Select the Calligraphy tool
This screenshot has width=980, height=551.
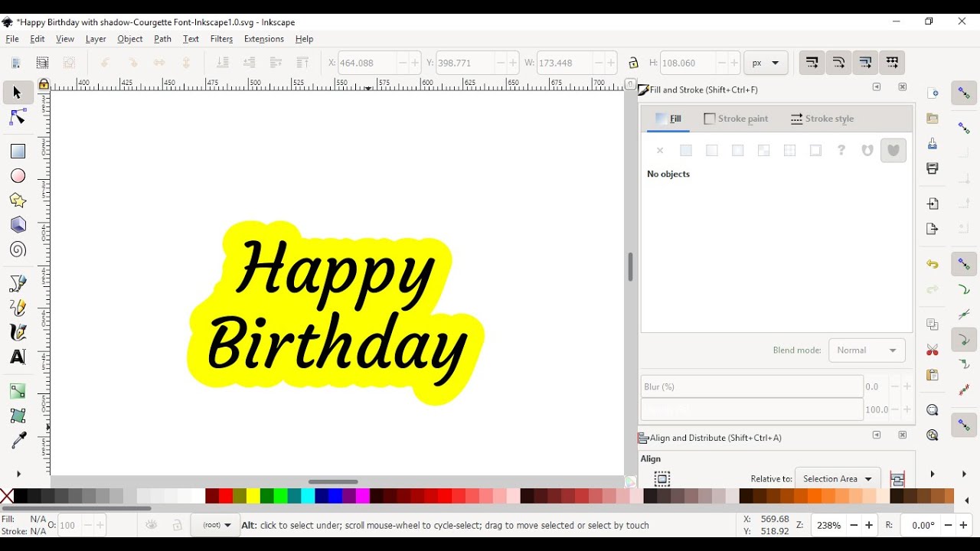coord(18,333)
